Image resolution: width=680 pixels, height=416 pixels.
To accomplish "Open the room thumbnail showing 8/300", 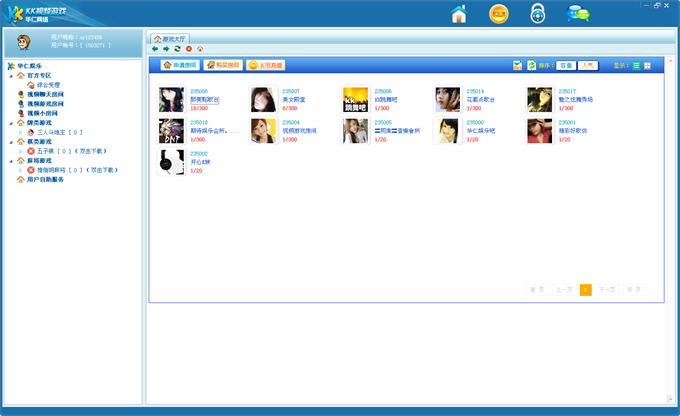I will click(263, 99).
